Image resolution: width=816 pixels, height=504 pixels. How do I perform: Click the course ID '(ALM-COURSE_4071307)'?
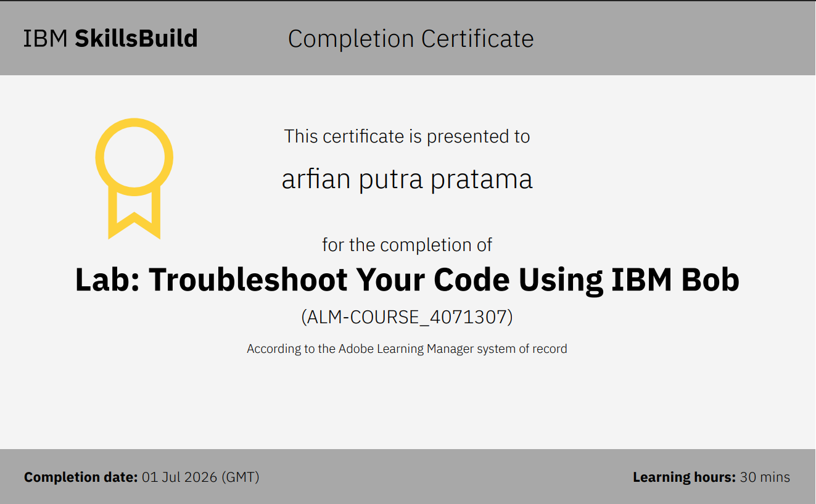[407, 317]
